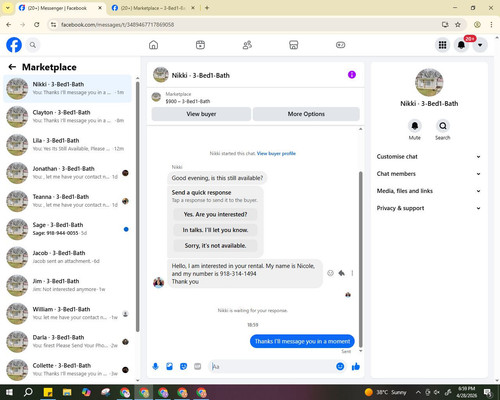Show hidden system tray icons

[x=418, y=392]
